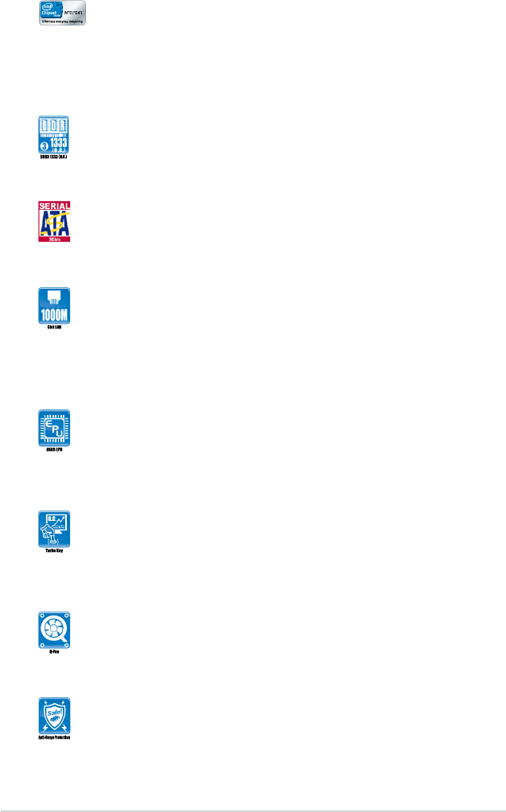Open the 1000M Gbit LAN icon

(x=54, y=305)
